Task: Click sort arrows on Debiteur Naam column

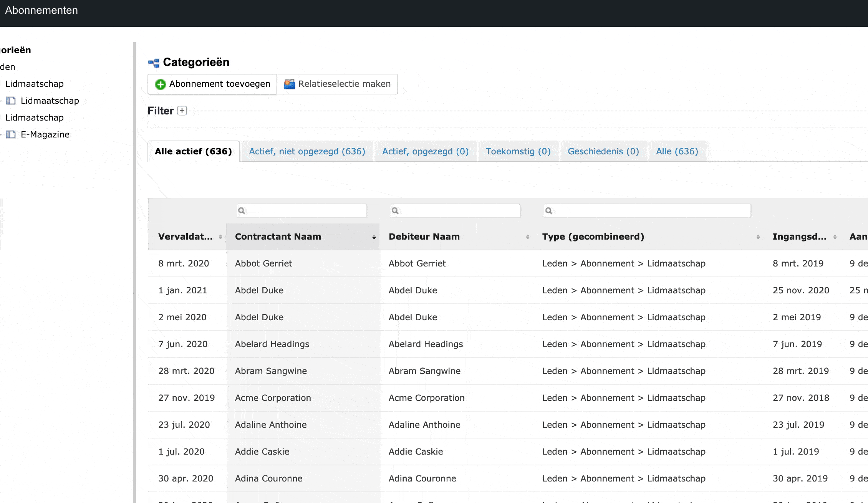Action: [x=528, y=237]
